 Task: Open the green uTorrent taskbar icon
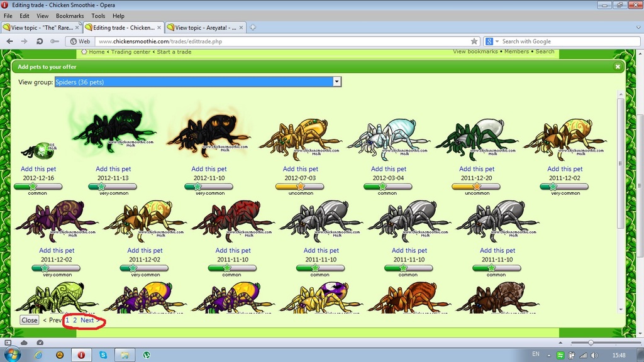[x=147, y=354]
